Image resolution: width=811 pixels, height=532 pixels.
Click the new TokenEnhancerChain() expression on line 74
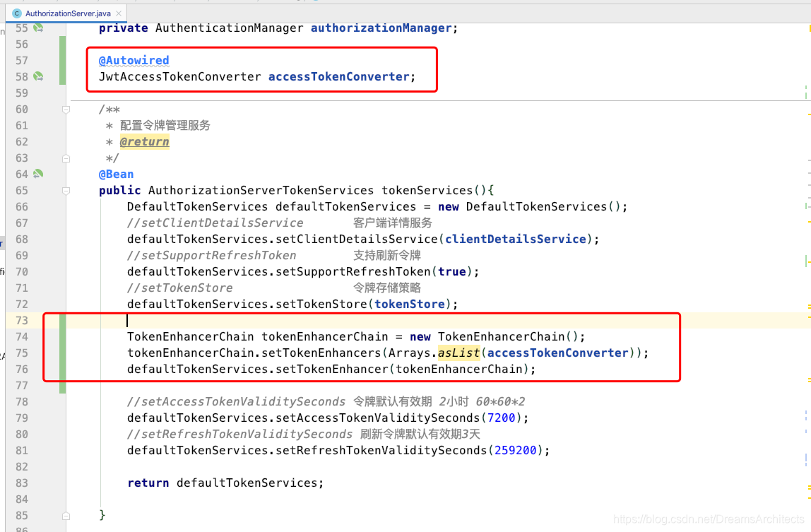[x=493, y=337]
